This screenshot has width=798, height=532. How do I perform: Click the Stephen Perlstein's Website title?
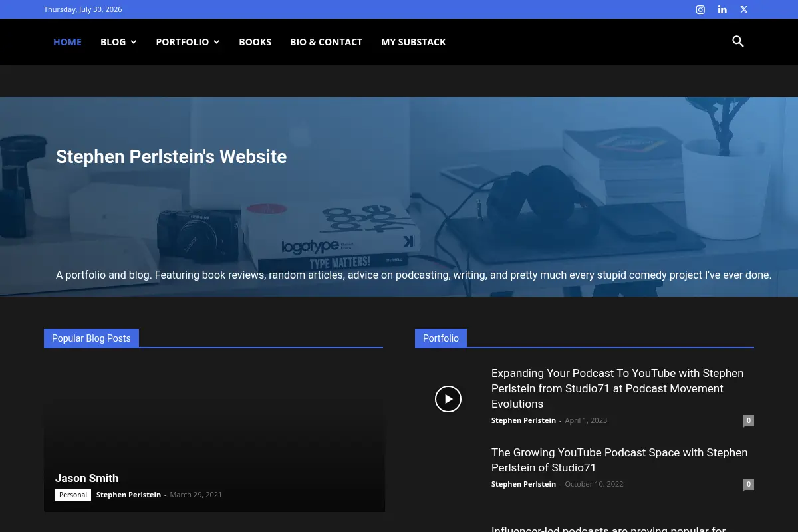[x=172, y=156]
